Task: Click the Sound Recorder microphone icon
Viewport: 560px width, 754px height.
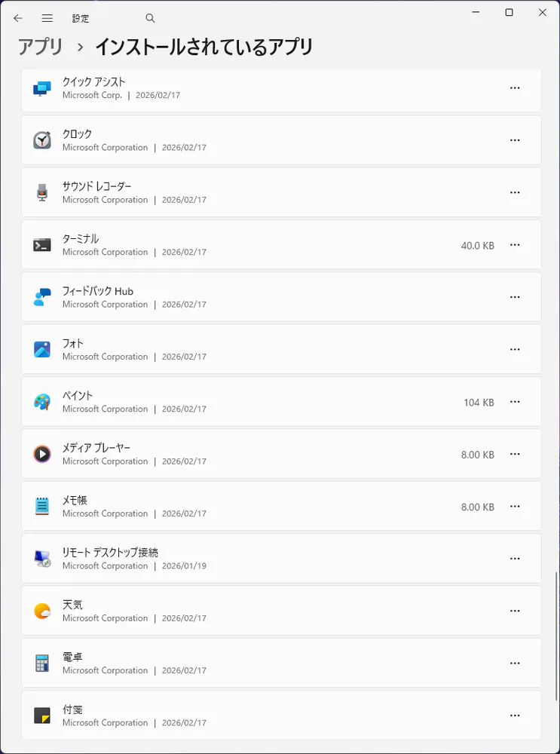Action: tap(42, 192)
